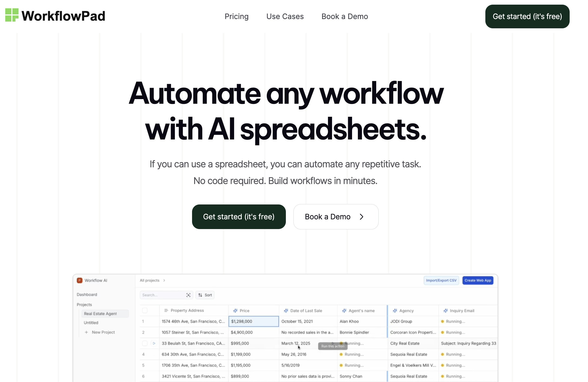588x382 pixels.
Task: Click the Subject: Inquiry Regarding 33 cell
Action: (468, 343)
